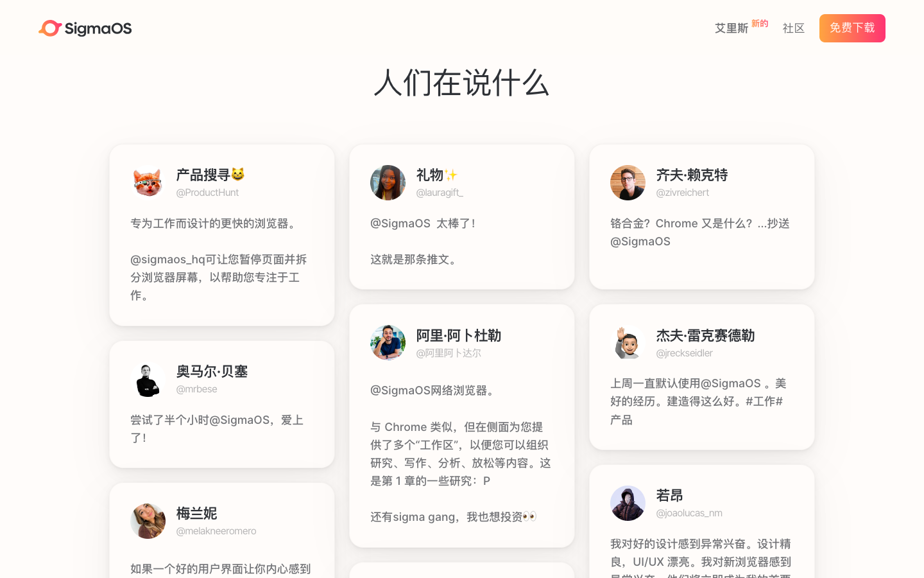
Task: Select 齐夫·赖克特 avatar image
Action: [628, 182]
